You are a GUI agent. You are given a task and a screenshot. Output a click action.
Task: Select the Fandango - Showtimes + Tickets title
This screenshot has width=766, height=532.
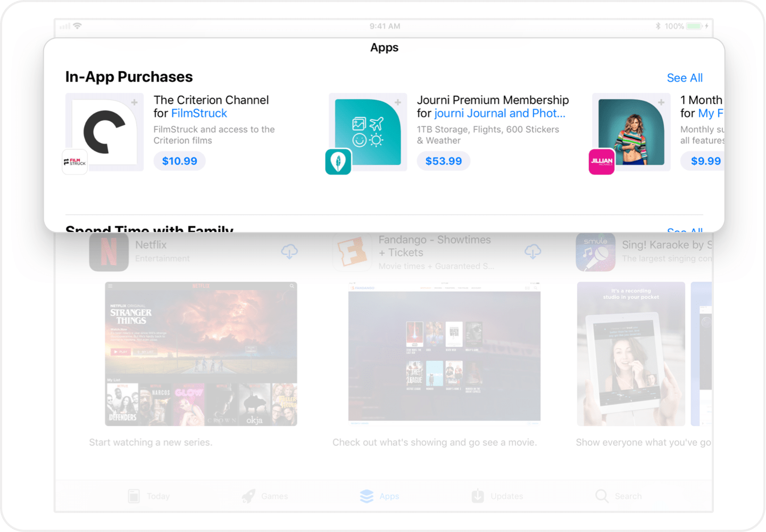[x=435, y=246]
